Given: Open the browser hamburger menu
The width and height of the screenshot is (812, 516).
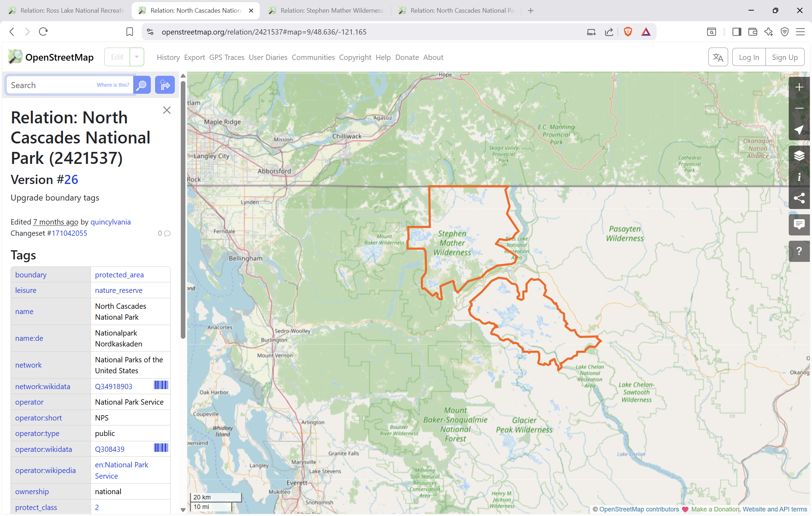Looking at the screenshot, I should pyautogui.click(x=800, y=32).
